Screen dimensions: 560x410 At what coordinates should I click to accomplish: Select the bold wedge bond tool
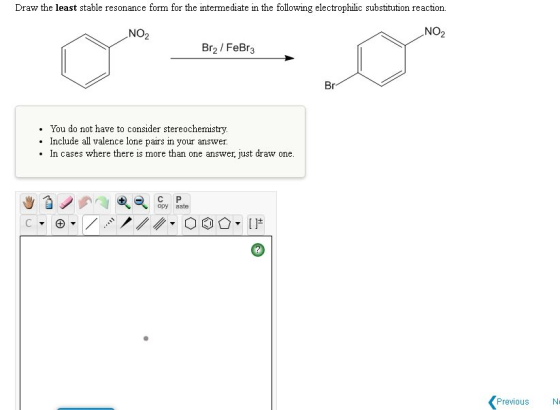[126, 224]
